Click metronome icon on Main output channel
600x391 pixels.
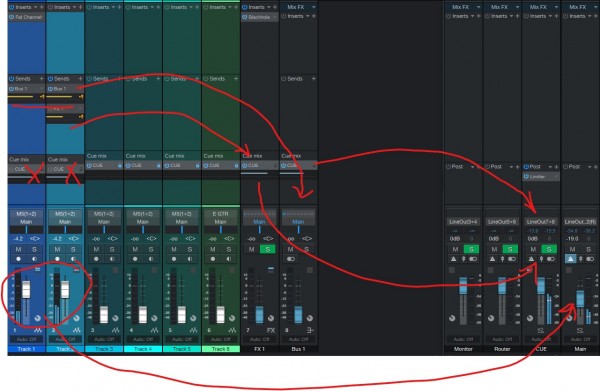[x=571, y=259]
